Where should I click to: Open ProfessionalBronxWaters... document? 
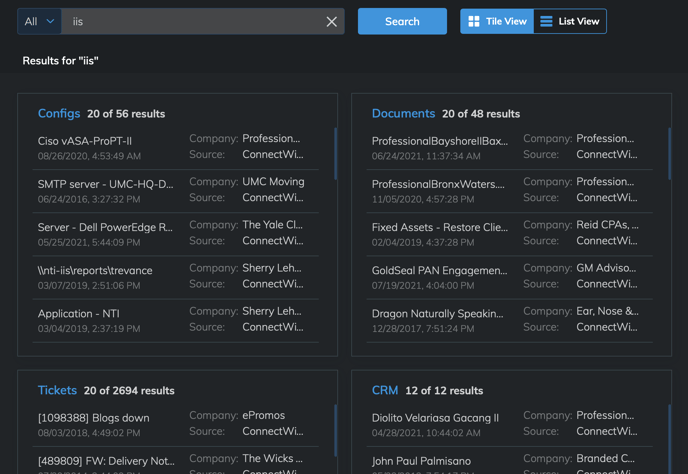click(438, 184)
